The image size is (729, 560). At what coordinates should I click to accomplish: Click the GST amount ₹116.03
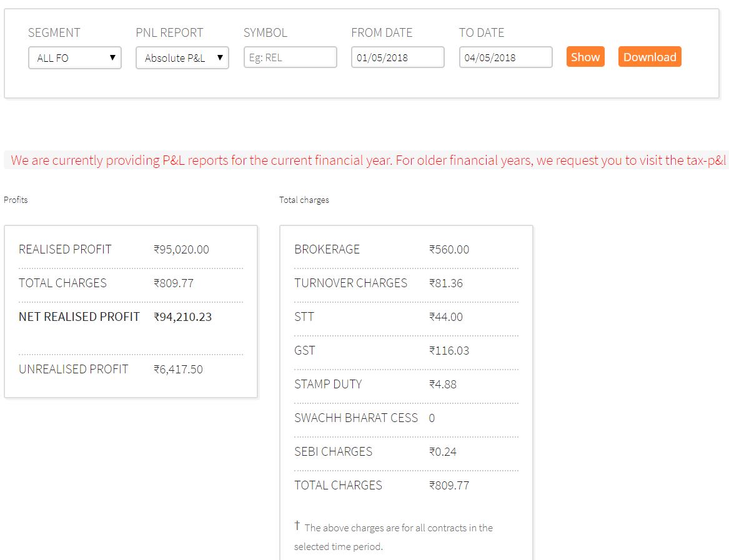click(449, 351)
